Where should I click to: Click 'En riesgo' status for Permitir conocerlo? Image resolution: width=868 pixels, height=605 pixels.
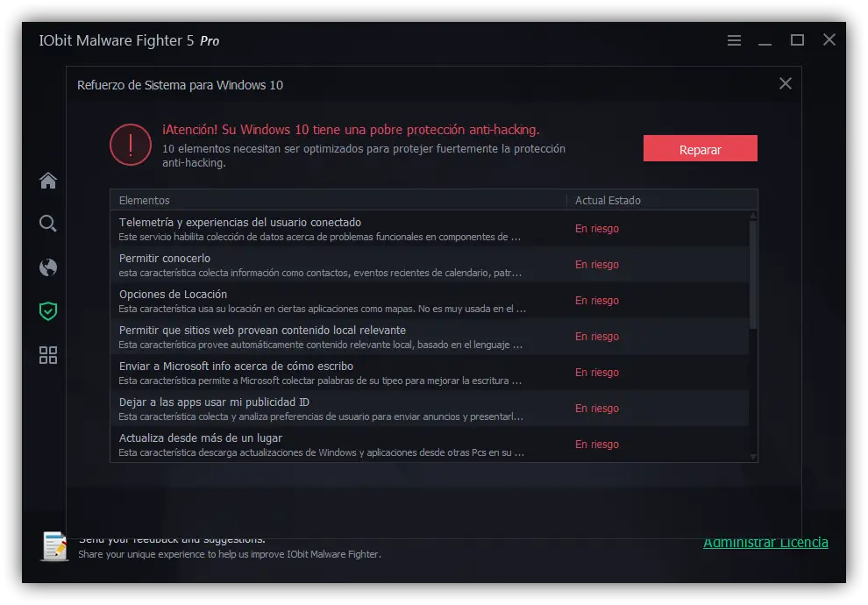[x=597, y=265]
